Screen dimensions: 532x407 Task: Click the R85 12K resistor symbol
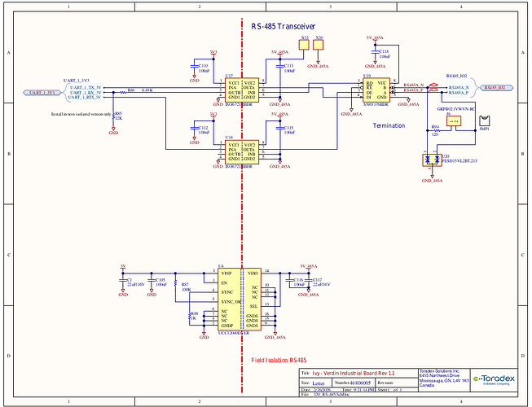(x=113, y=116)
